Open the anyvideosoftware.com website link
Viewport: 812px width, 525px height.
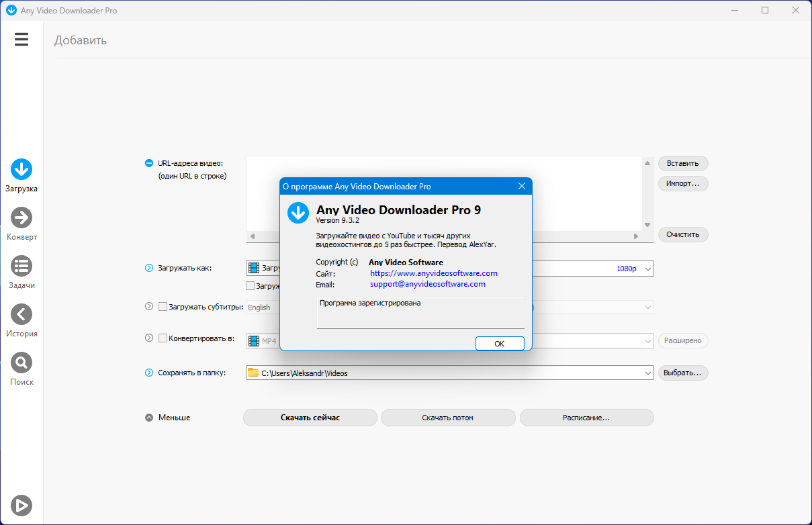coord(434,273)
